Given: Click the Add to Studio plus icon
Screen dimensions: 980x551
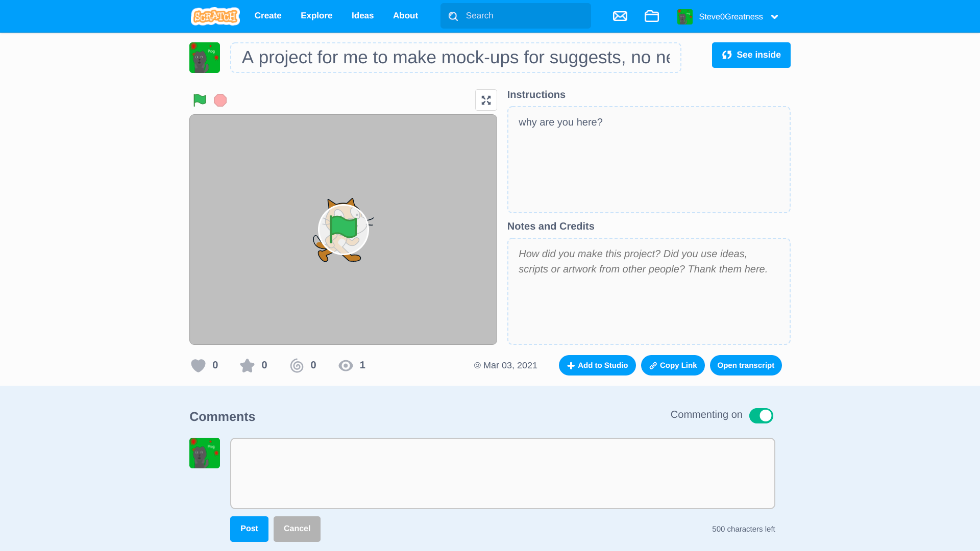Looking at the screenshot, I should (571, 365).
